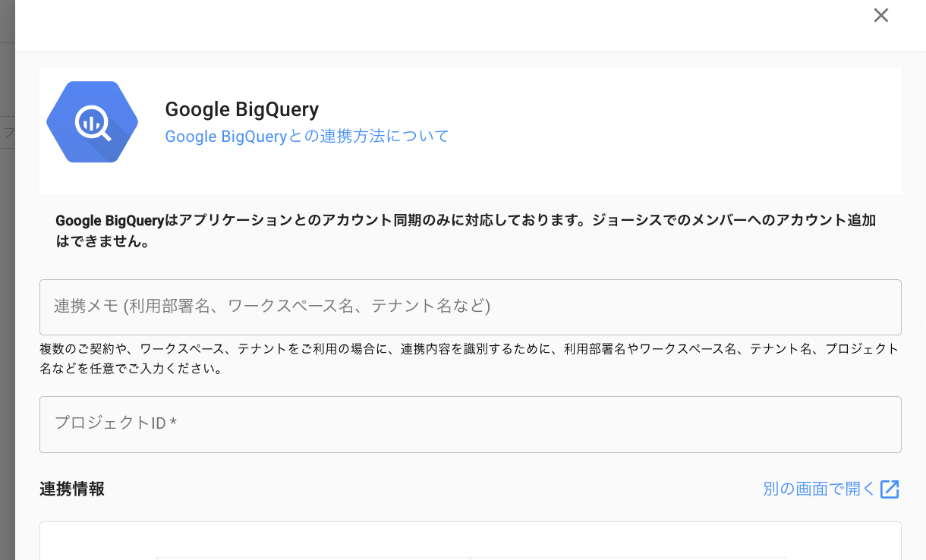926x560 pixels.
Task: Click the blue hexagonal BigQuery logo
Action: (92, 122)
